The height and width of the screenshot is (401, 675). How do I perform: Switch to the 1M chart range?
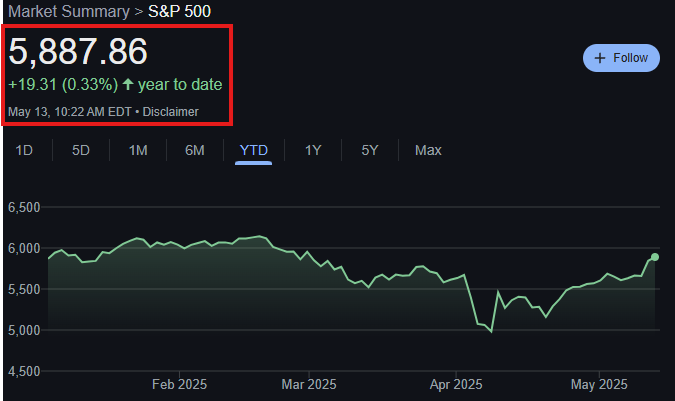(x=138, y=150)
